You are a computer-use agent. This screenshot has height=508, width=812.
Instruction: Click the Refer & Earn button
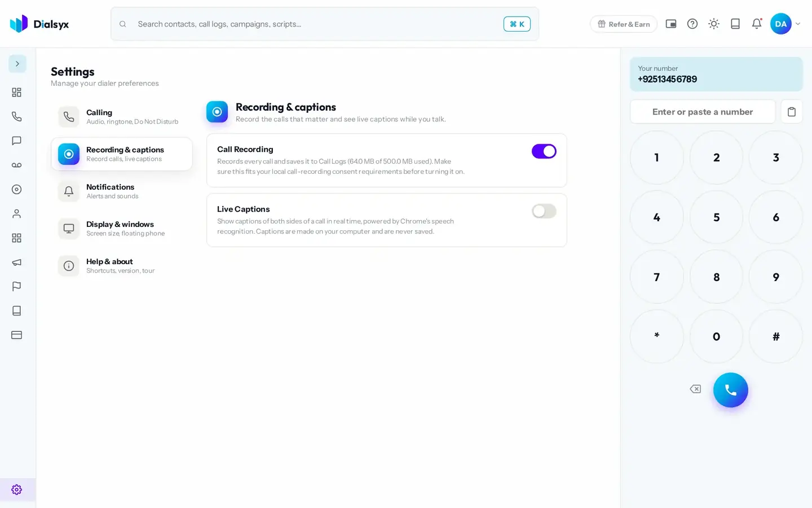[x=624, y=24]
